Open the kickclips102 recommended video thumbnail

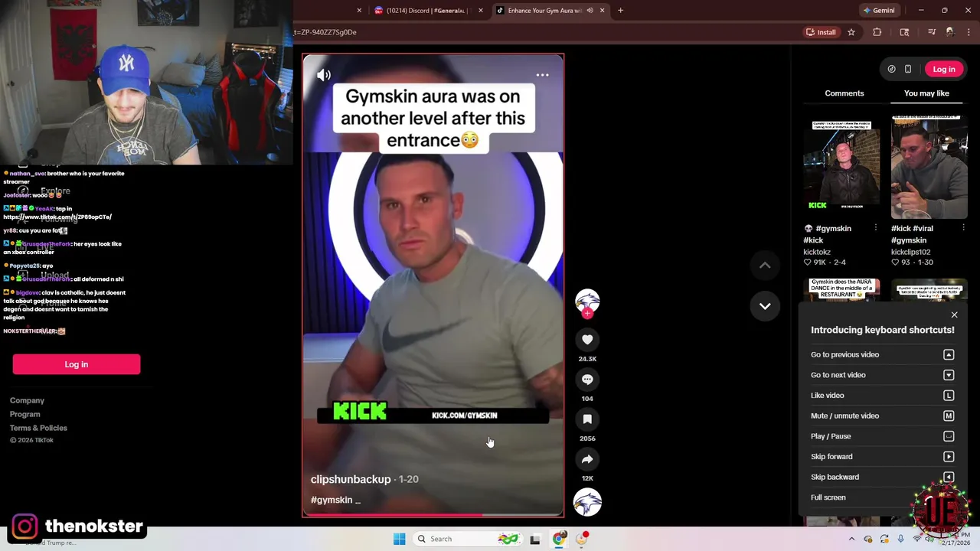(x=929, y=167)
